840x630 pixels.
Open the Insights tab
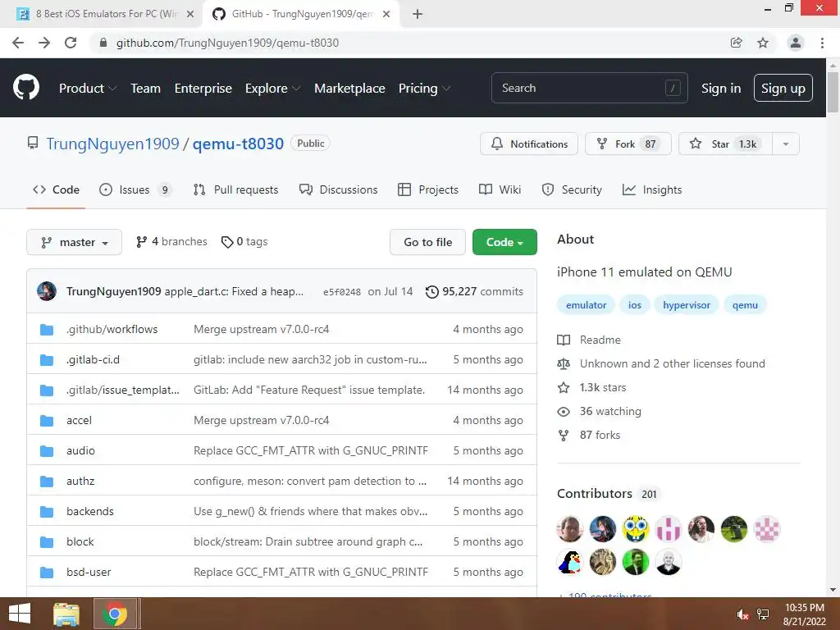tap(652, 189)
